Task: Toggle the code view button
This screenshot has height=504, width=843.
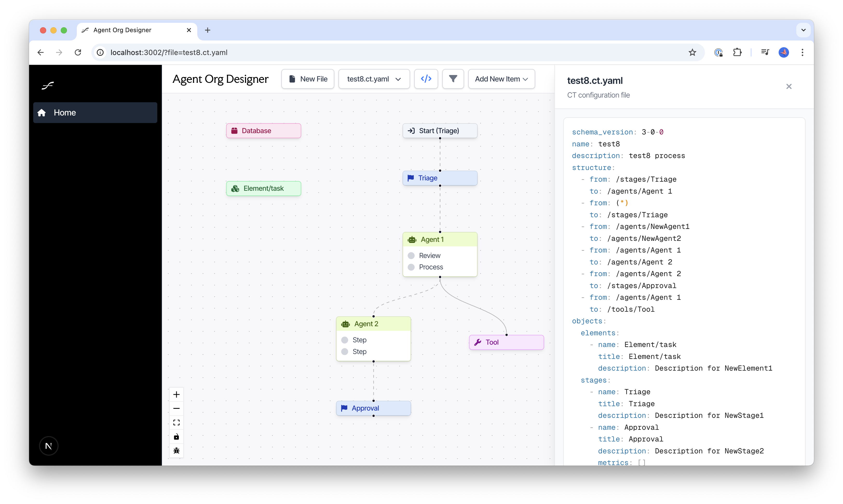Action: (426, 79)
